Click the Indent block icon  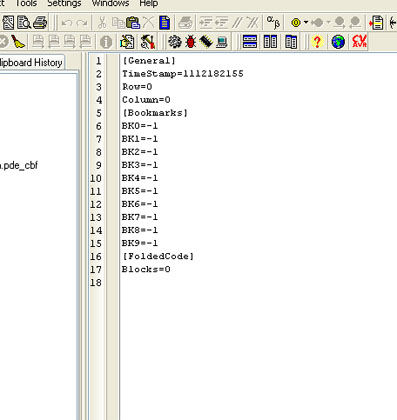tap(206, 23)
